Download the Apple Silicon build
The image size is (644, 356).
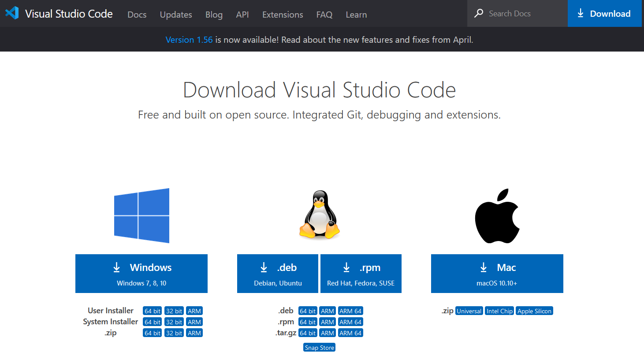(x=534, y=311)
